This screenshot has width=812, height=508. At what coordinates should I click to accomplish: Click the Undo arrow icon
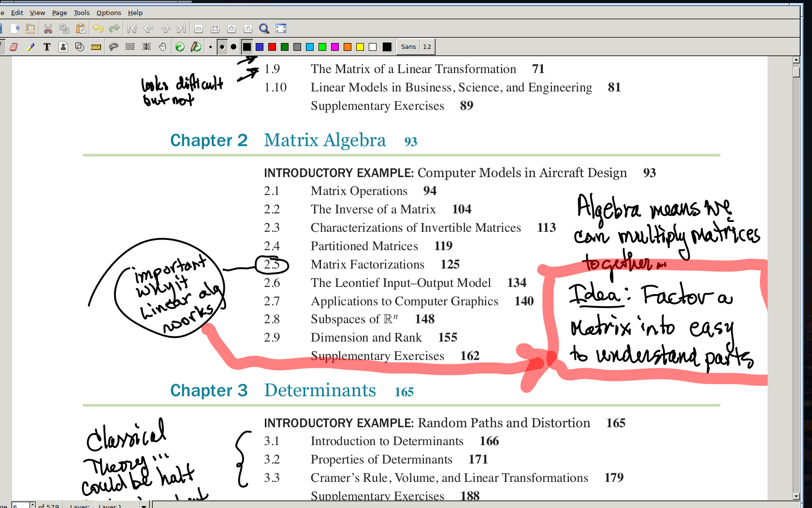(98, 29)
